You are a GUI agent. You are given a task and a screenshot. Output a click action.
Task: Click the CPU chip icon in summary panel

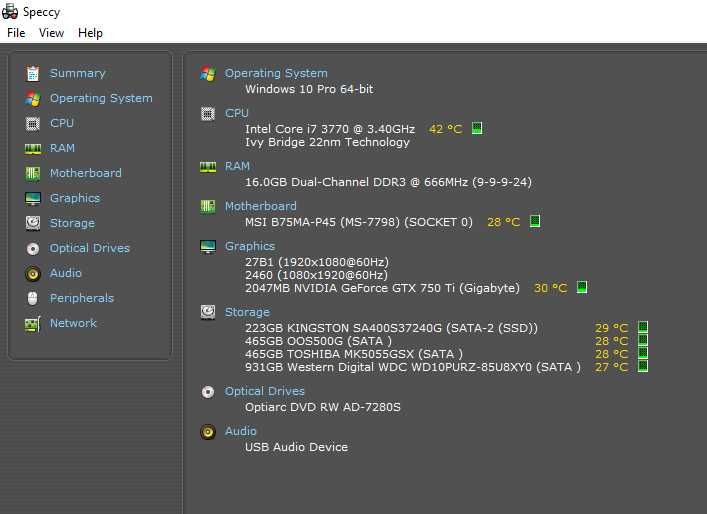pyautogui.click(x=208, y=114)
